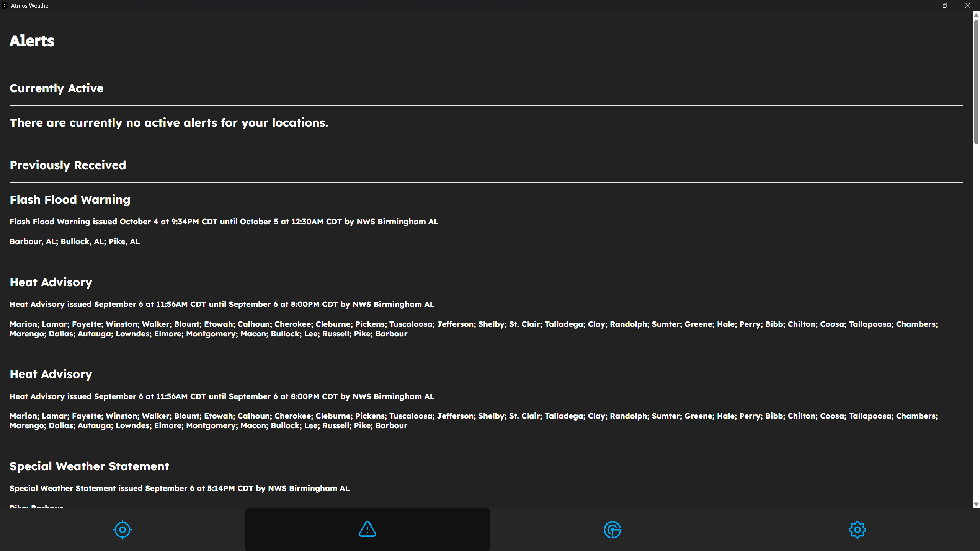980x551 pixels.
Task: Minimize the Atmos Weather window
Action: click(x=923, y=5)
